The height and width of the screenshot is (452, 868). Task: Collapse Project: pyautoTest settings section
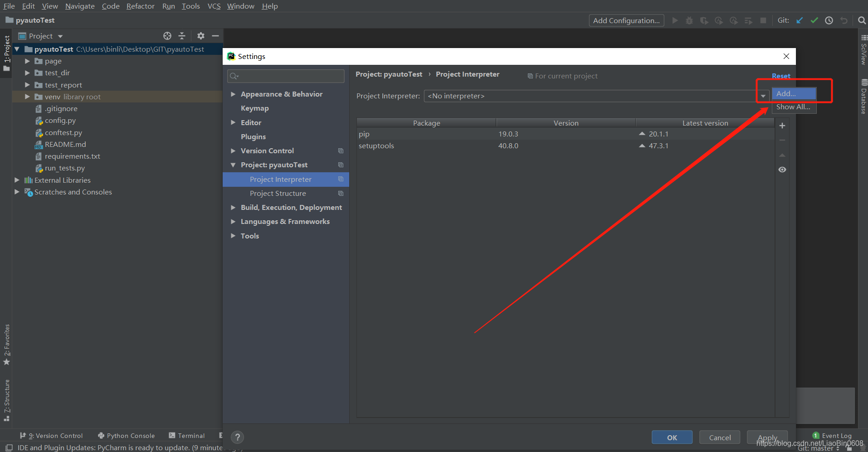(x=233, y=165)
